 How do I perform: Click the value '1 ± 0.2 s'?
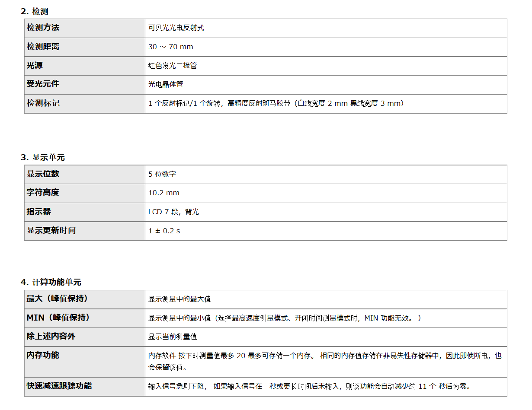(164, 231)
